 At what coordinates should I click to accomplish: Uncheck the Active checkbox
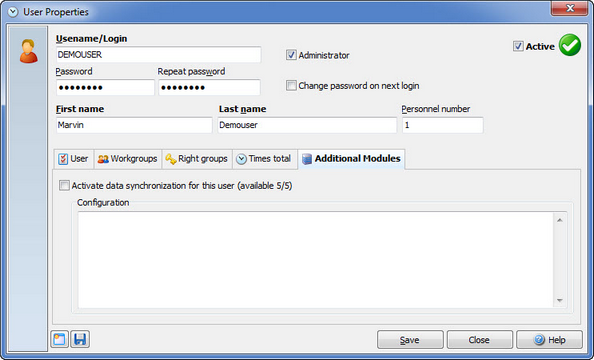click(518, 46)
